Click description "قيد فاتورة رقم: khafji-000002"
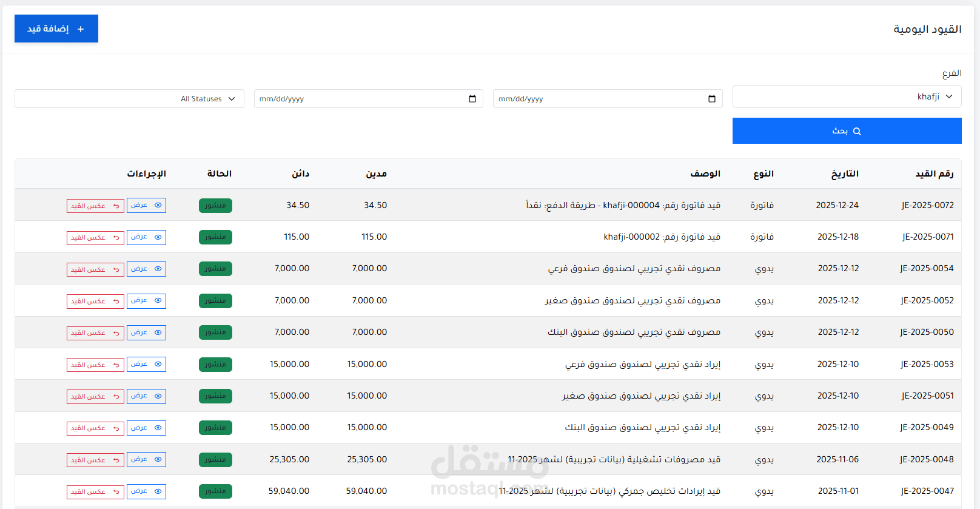Screen dimensions: 980x509 pos(662,237)
